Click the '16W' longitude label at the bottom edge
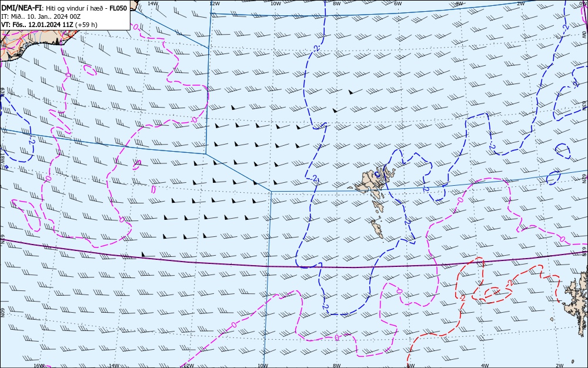 click(x=39, y=366)
